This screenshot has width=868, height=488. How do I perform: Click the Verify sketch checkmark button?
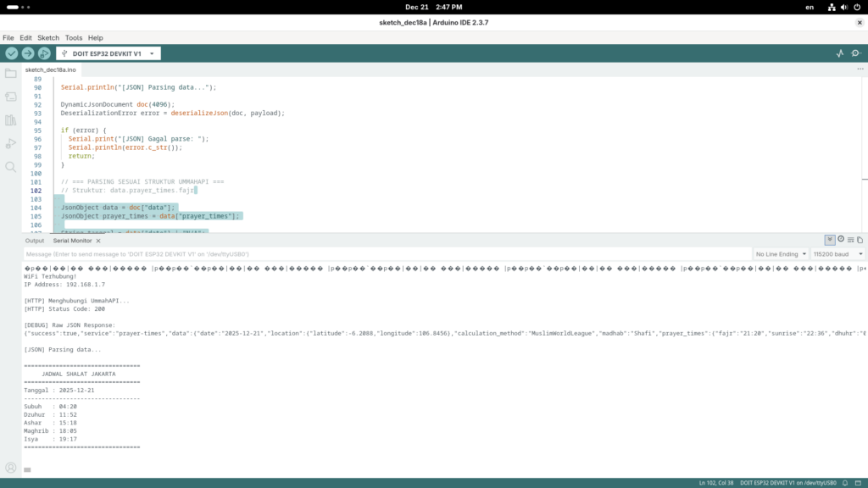(12, 53)
